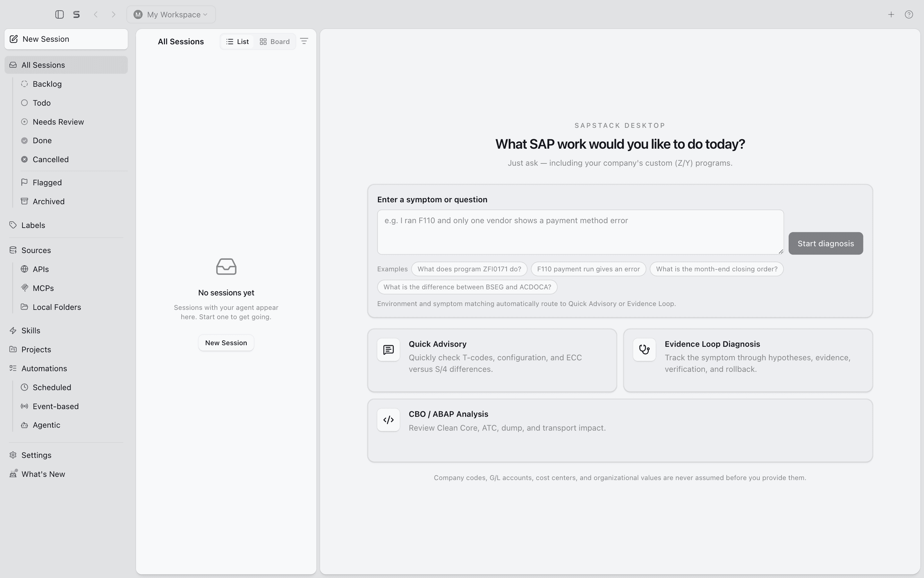This screenshot has height=578, width=924.
Task: Open What's New
Action: 66,474
